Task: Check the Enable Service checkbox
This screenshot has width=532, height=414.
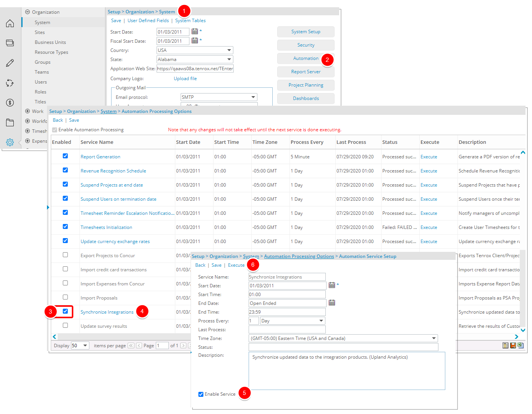Action: coord(201,394)
